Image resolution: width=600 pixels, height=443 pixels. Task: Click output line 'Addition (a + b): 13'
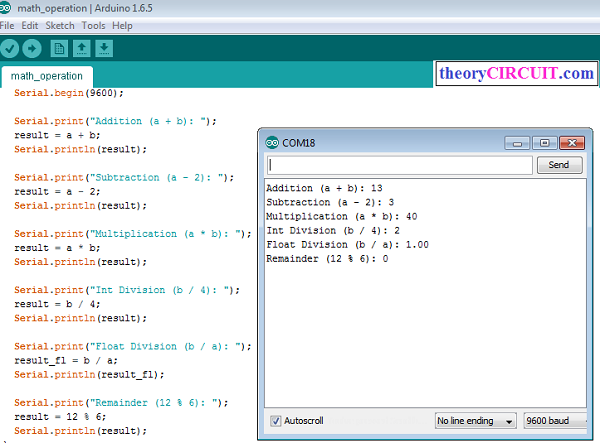tap(324, 188)
